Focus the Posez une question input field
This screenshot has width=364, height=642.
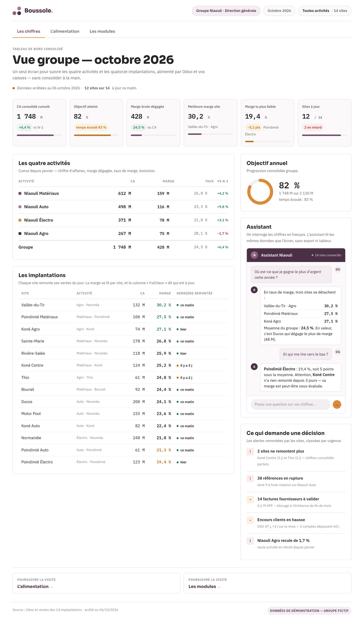(x=290, y=405)
